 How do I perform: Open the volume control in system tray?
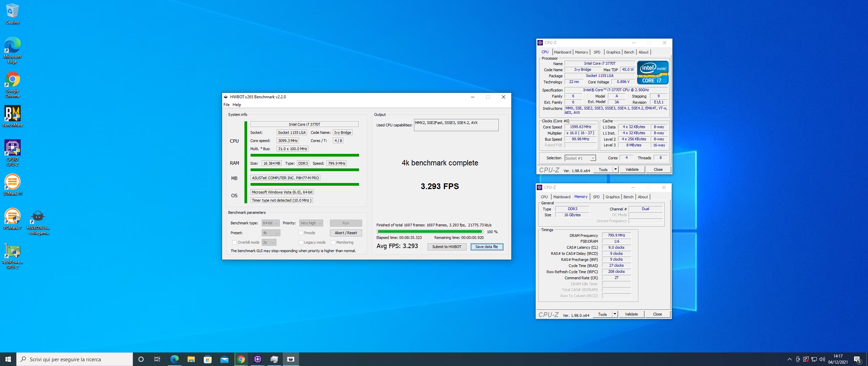[x=822, y=359]
